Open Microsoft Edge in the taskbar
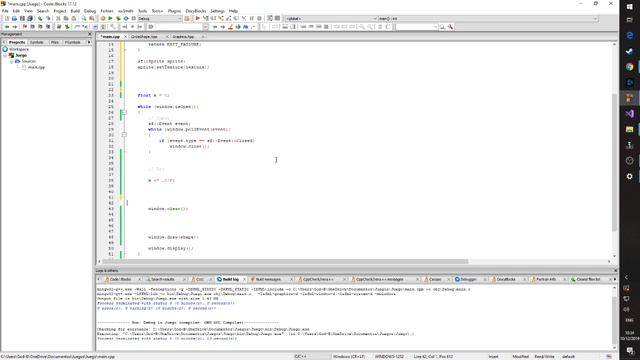 [629, 36]
